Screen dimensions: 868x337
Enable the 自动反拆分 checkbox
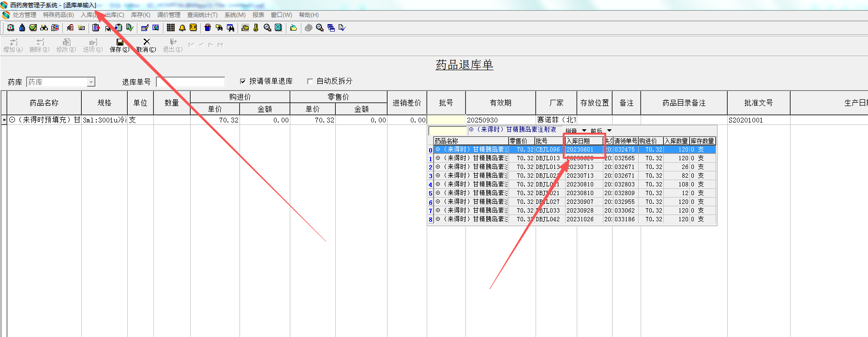tap(310, 81)
